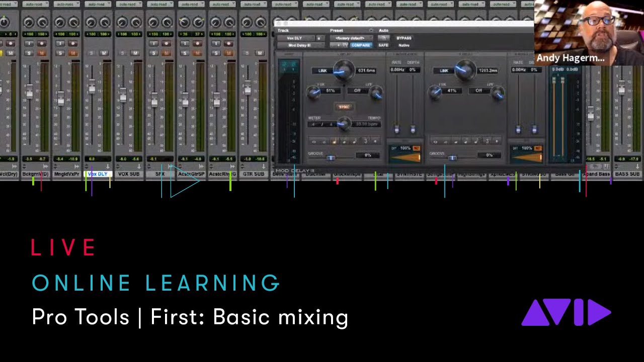Select the Vox DLY track name
Image resolution: width=644 pixels, height=362 pixels.
click(x=98, y=174)
